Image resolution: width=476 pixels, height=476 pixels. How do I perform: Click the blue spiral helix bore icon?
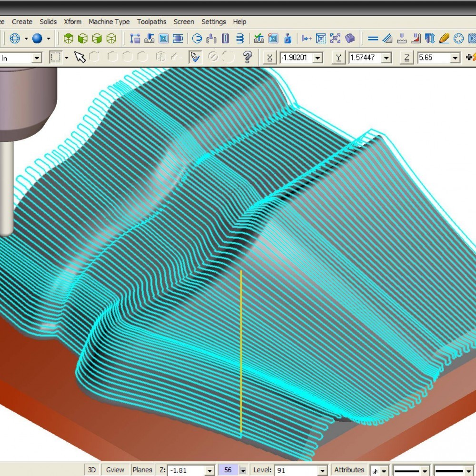pyautogui.click(x=240, y=39)
